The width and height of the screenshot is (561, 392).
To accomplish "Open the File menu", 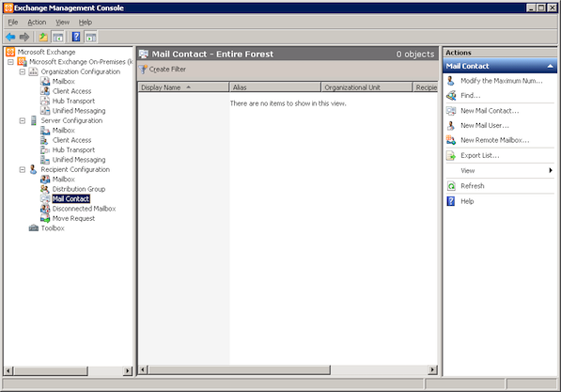I will (13, 23).
